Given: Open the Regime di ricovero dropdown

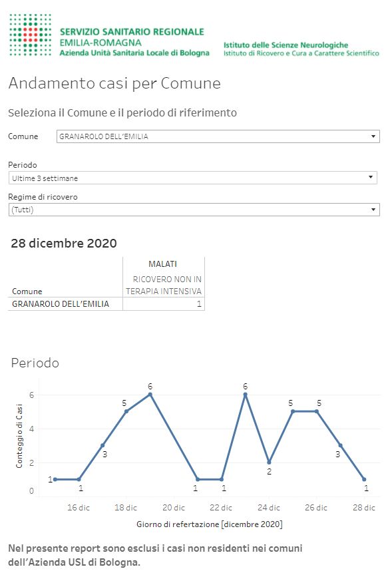Looking at the screenshot, I should 194,210.
